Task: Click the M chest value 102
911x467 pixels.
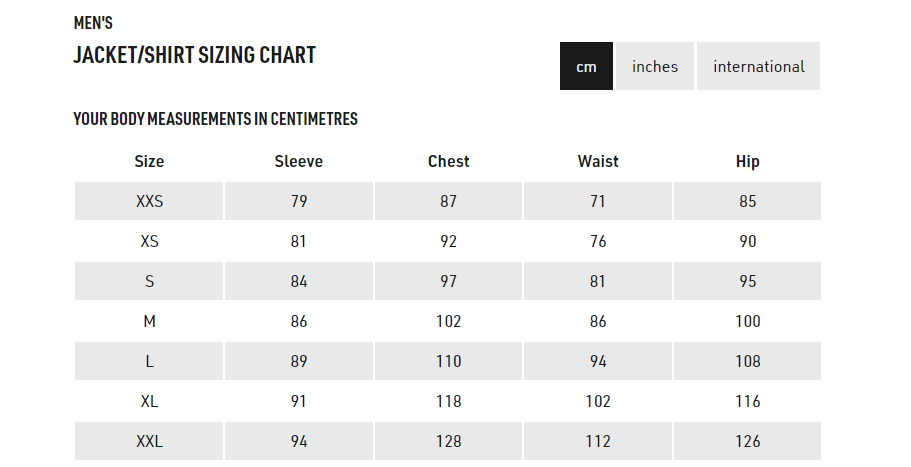Action: 448,321
